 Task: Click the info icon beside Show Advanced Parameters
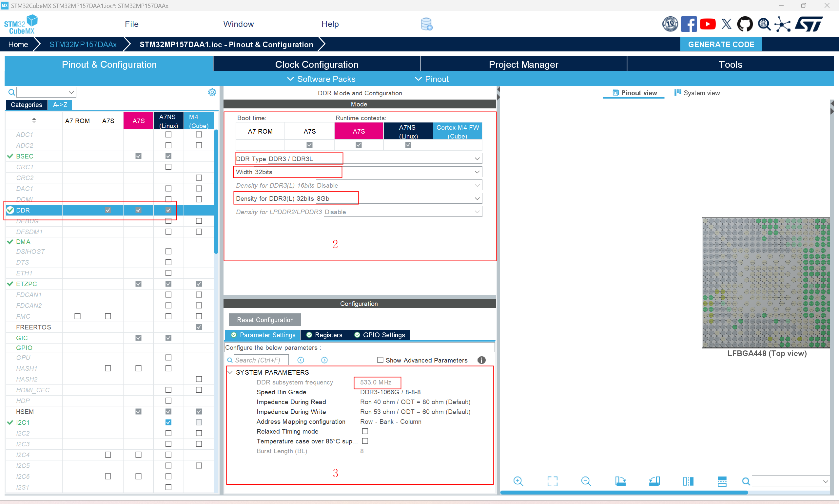(481, 360)
